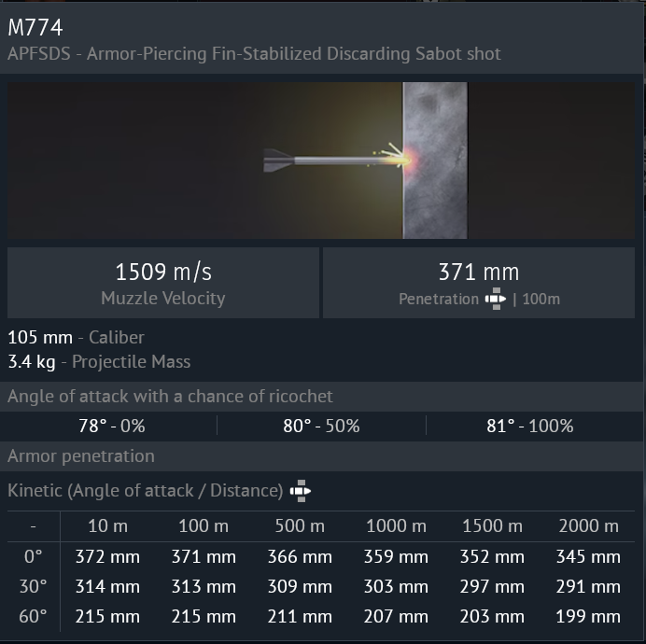
Task: Select the 78° - 0% ricochet value
Action: pyautogui.click(x=111, y=426)
